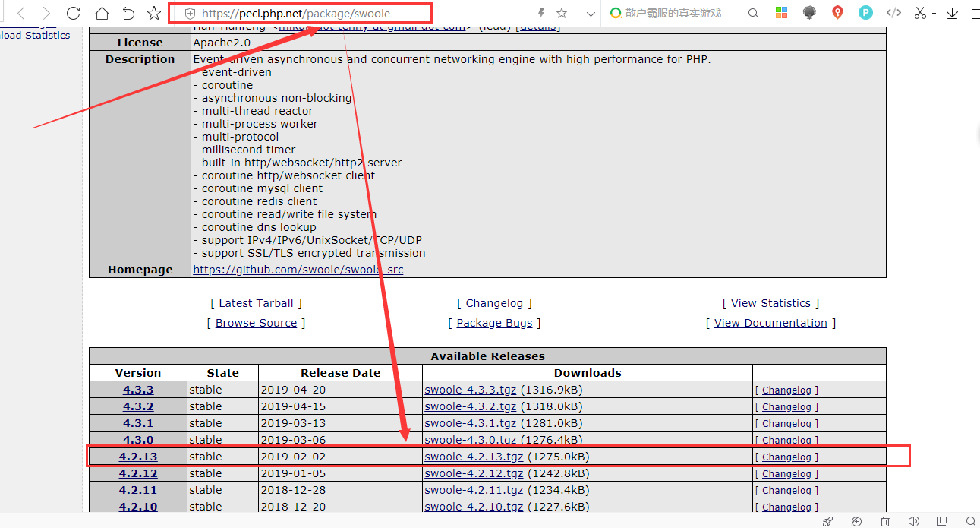Image resolution: width=980 pixels, height=528 pixels.
Task: Click the trash bin icon in status bar
Action: (x=885, y=521)
